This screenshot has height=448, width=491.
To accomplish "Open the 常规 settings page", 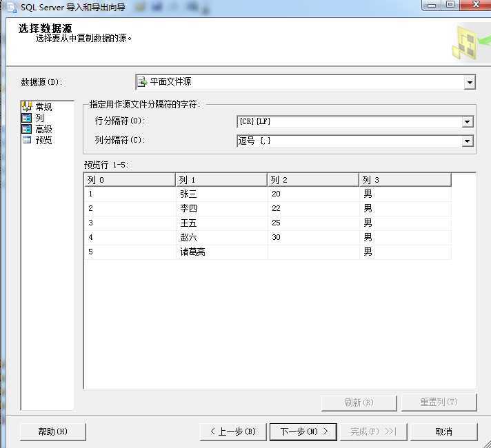I will point(43,107).
